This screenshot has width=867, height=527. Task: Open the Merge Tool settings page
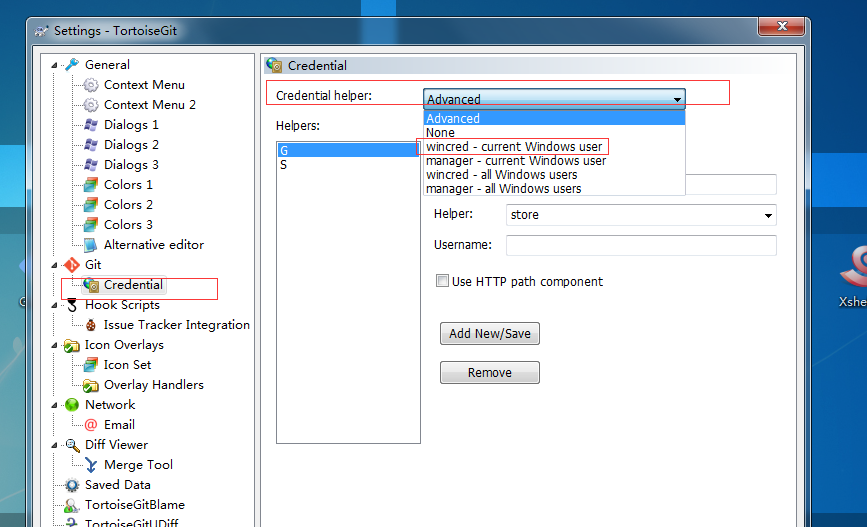point(138,465)
